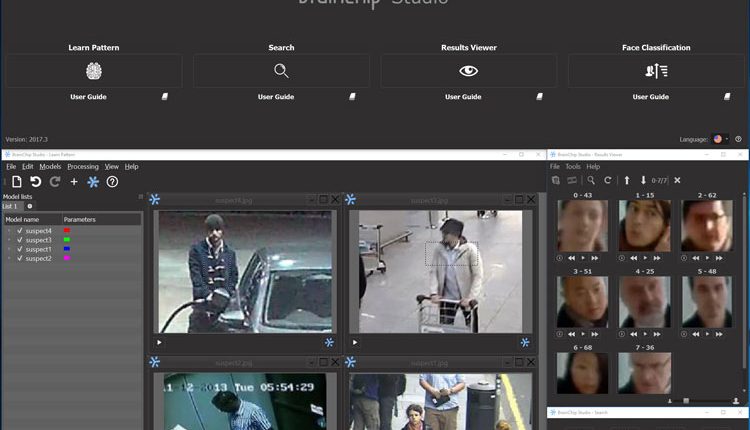Play the airport trolley suspect video
This screenshot has height=430, width=750.
pos(355,342)
